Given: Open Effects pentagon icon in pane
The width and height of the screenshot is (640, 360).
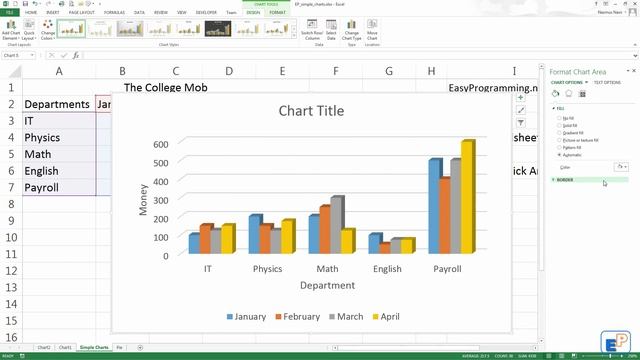Looking at the screenshot, I should pyautogui.click(x=569, y=94).
